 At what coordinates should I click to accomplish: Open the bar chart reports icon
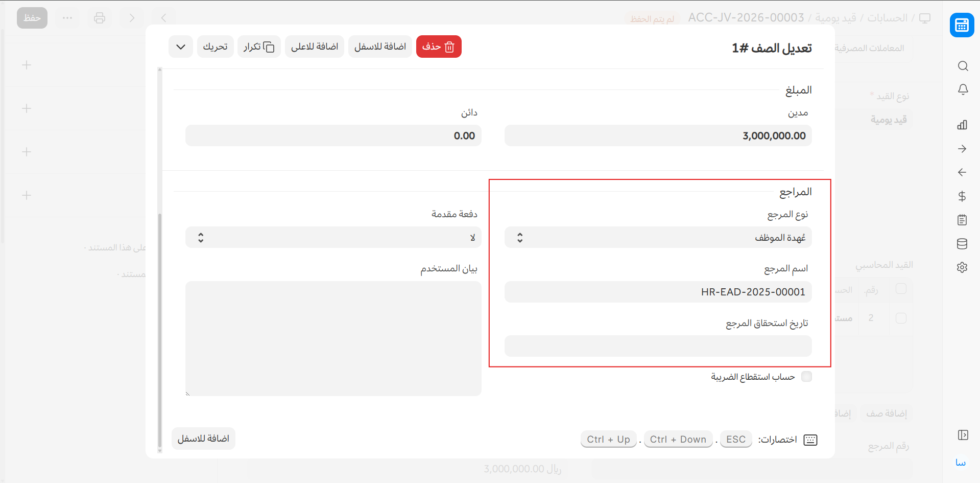pyautogui.click(x=962, y=125)
